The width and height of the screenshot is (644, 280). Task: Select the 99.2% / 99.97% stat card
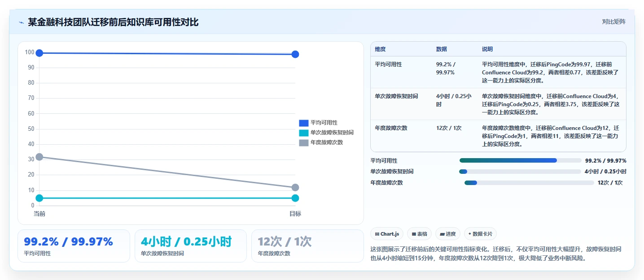pyautogui.click(x=74, y=246)
